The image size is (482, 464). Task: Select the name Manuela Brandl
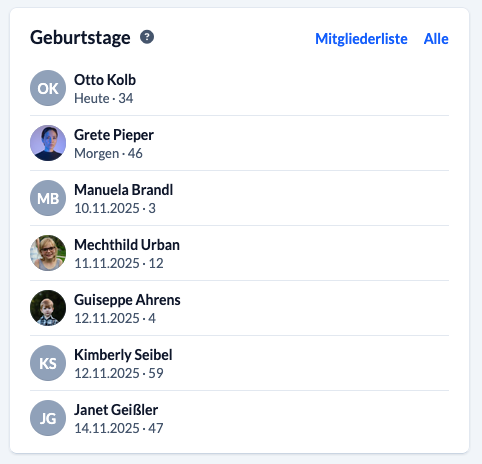(x=124, y=190)
